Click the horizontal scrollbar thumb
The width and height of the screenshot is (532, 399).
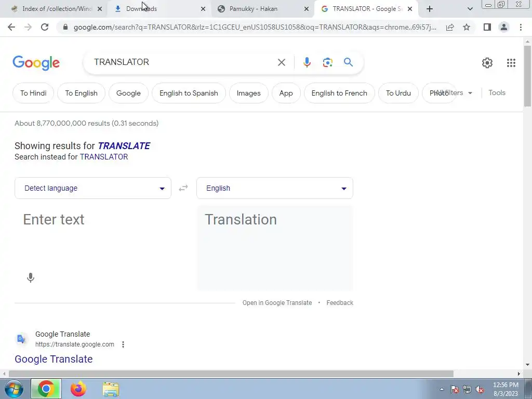(231, 374)
